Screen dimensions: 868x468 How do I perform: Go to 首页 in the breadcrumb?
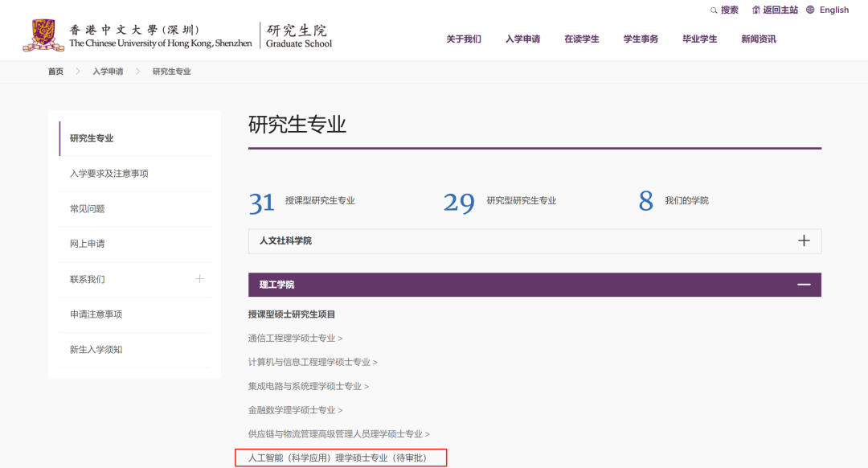tap(55, 72)
